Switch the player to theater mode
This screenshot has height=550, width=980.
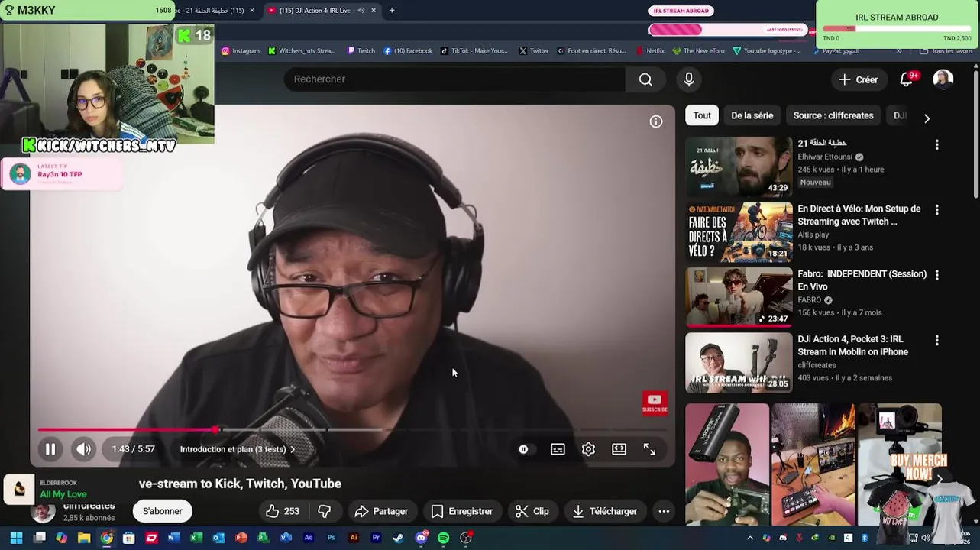(619, 449)
